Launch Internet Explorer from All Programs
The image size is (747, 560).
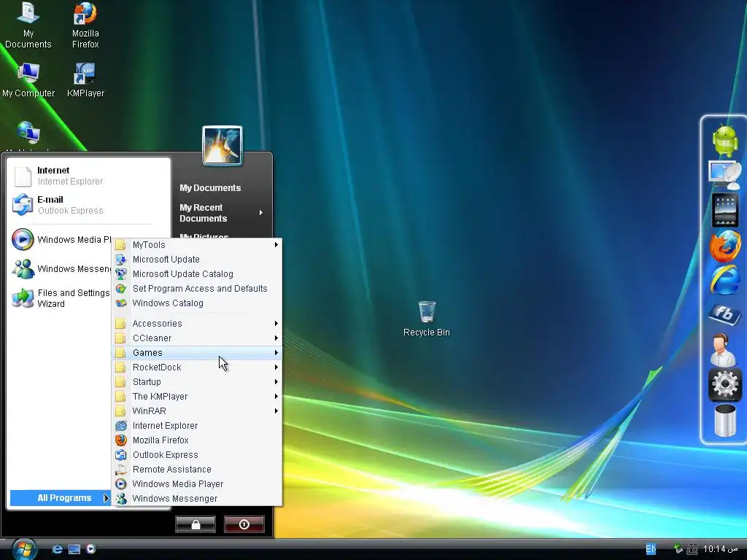point(197,426)
